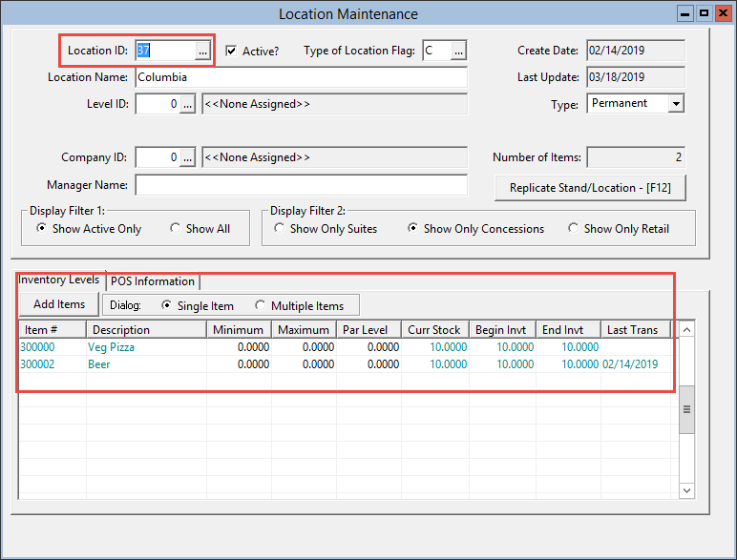Select the Show All radio button
Viewport: 737px width, 560px height.
pos(176,229)
